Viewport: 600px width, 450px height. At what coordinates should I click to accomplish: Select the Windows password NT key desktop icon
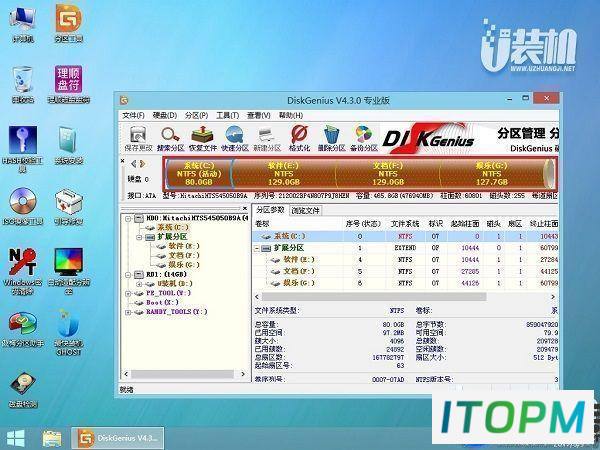[x=23, y=271]
